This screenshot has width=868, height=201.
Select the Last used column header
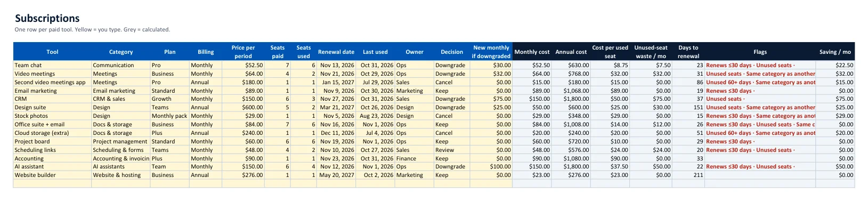point(375,52)
